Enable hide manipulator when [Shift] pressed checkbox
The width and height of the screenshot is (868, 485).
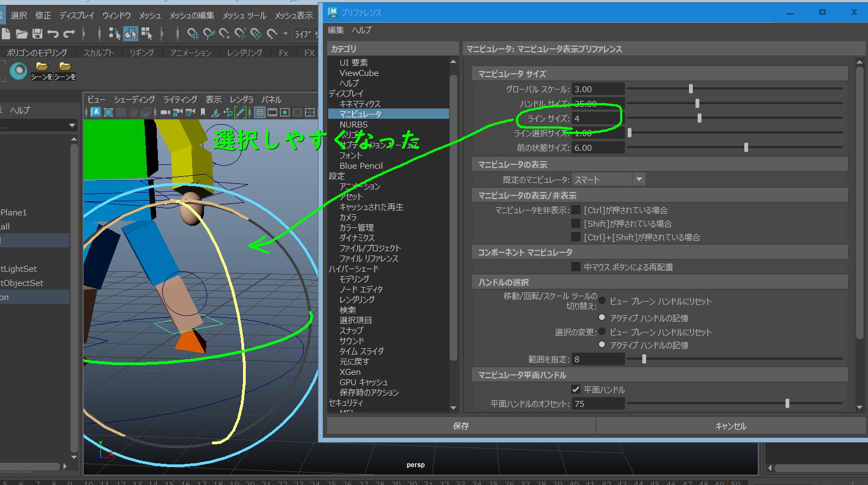click(576, 224)
